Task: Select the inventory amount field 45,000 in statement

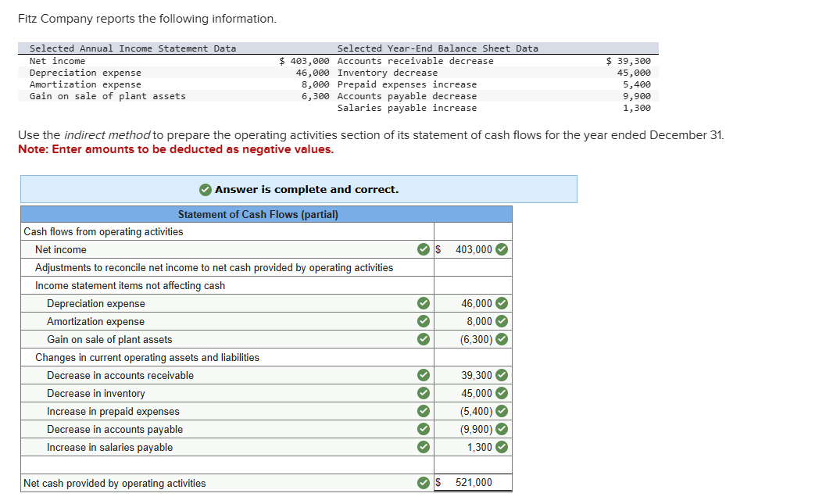Action: [473, 393]
